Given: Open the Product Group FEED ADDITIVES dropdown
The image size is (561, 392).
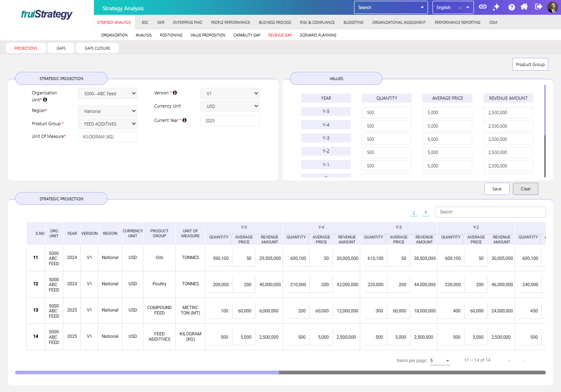Looking at the screenshot, I should pyautogui.click(x=108, y=124).
